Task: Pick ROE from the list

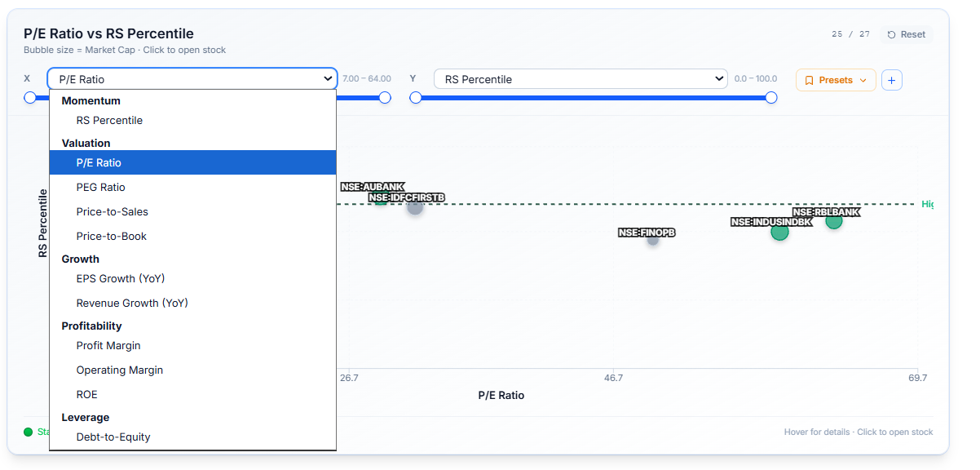Action: [192, 394]
